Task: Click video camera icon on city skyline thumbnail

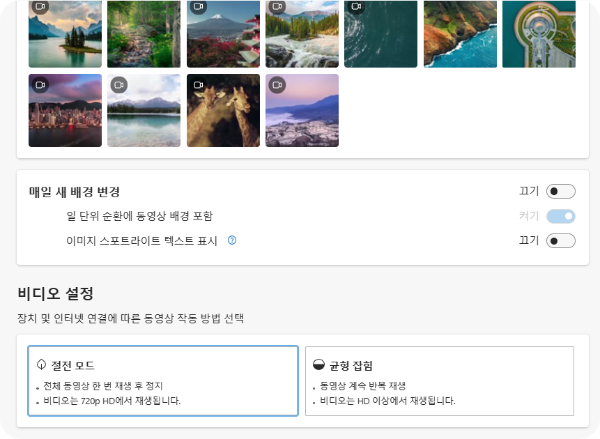Action: tap(40, 85)
